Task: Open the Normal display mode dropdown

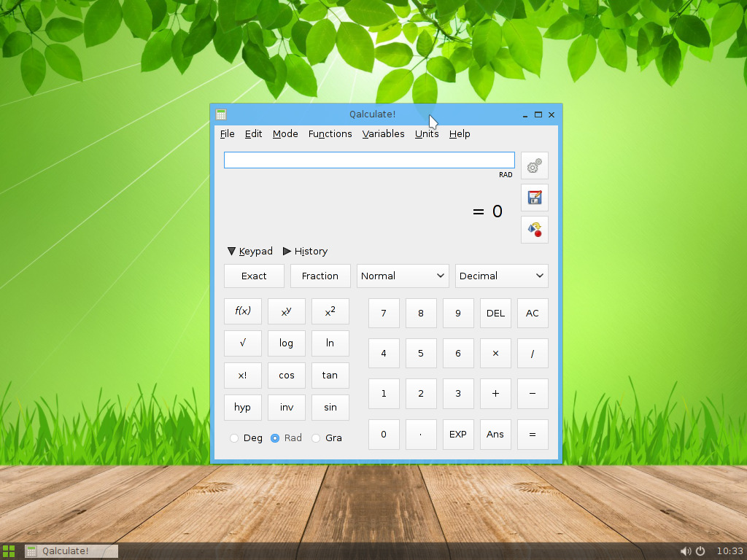Action: point(402,276)
